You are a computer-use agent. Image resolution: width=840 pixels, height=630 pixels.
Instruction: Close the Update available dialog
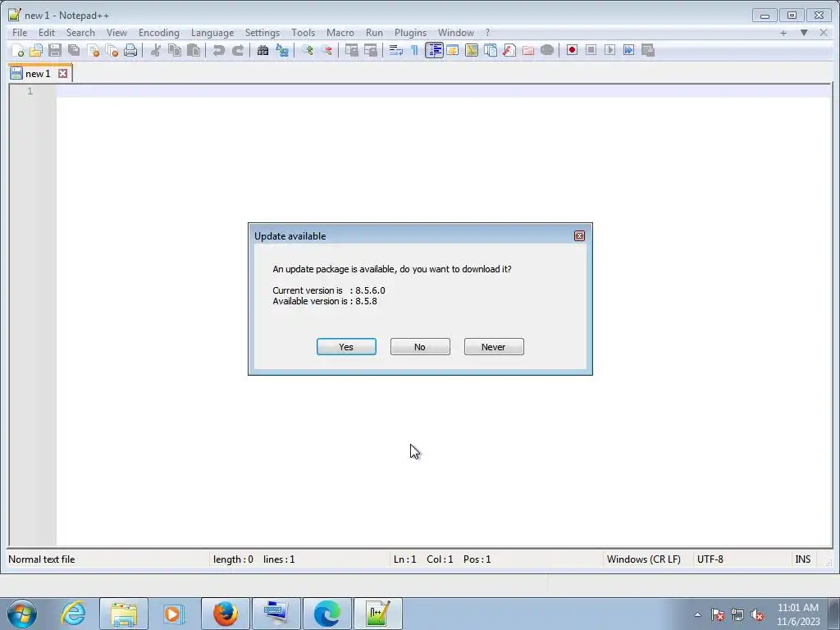(x=579, y=235)
